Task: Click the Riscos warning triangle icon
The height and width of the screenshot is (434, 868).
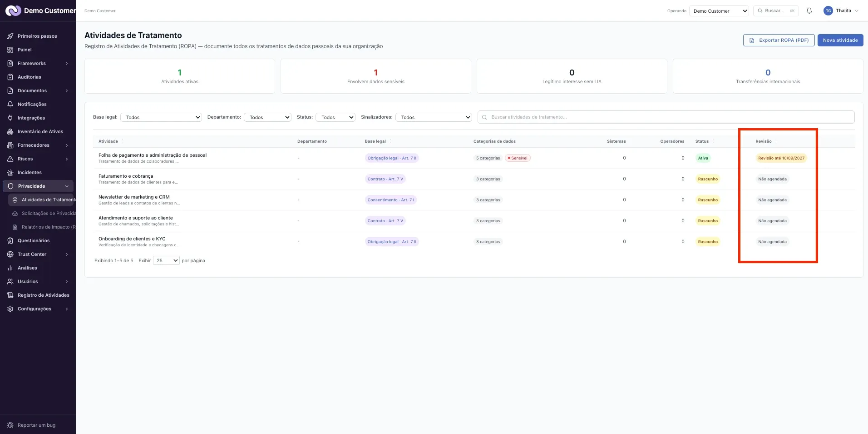Action: pos(10,159)
